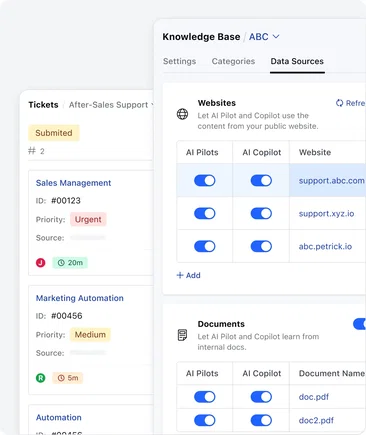Click ticket ID #00123

pyautogui.click(x=66, y=201)
